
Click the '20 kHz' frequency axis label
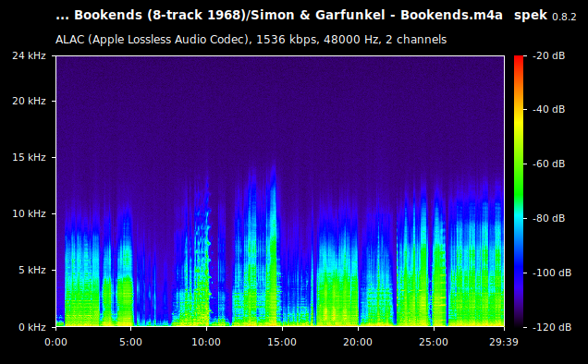click(x=29, y=101)
